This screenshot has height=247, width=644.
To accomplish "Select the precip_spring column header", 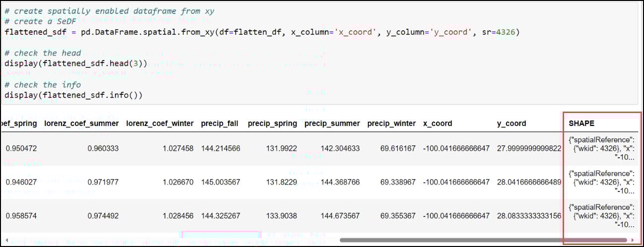I will point(272,123).
